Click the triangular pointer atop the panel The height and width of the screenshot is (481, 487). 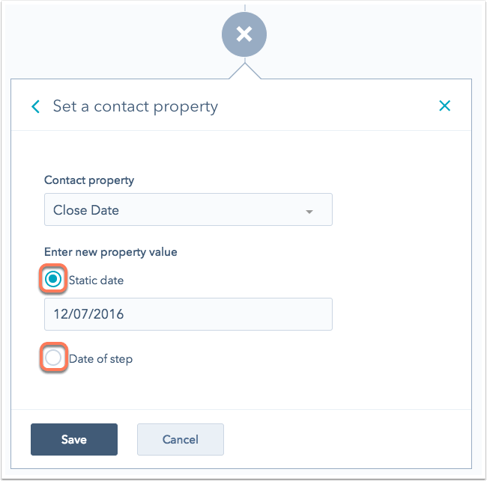[x=245, y=71]
